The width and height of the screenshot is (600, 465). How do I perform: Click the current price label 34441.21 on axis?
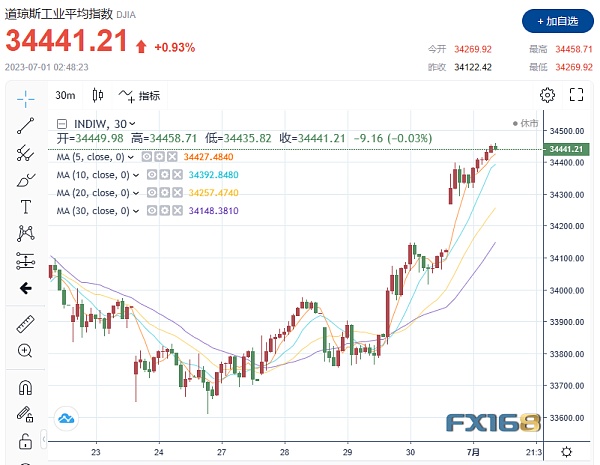coord(565,149)
